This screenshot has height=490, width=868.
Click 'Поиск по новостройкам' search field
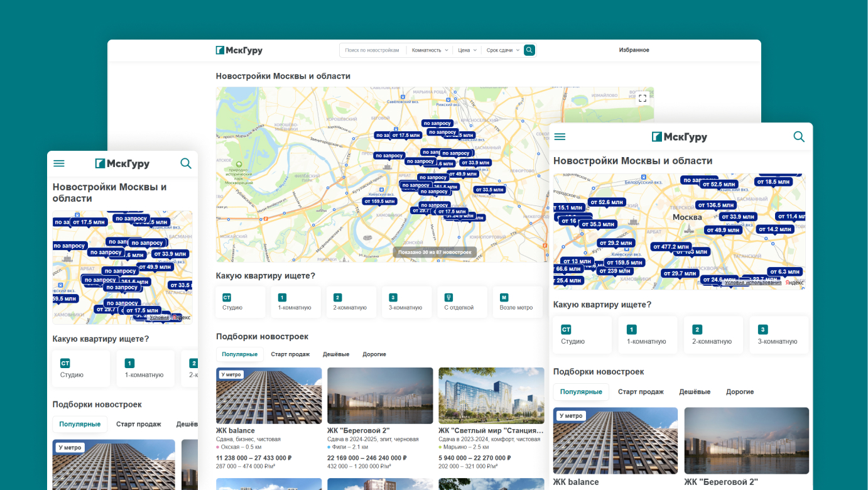[372, 50]
